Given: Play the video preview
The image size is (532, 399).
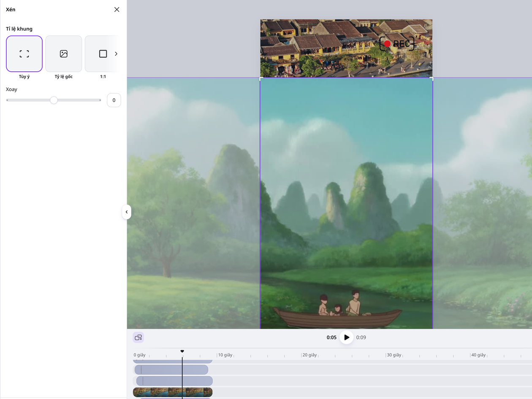Looking at the screenshot, I should coord(347,337).
